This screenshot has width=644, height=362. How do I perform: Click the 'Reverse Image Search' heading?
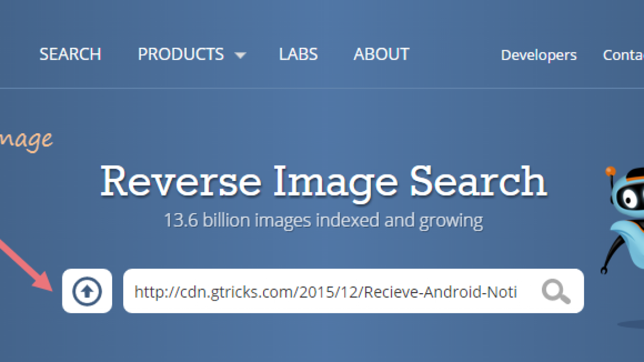pyautogui.click(x=324, y=182)
